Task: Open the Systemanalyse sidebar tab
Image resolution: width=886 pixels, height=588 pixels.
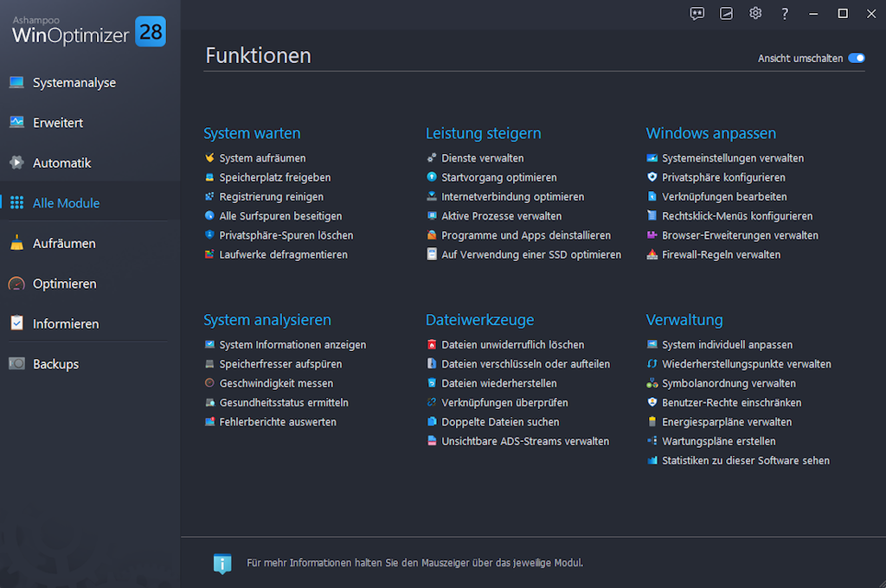Action: pos(74,83)
